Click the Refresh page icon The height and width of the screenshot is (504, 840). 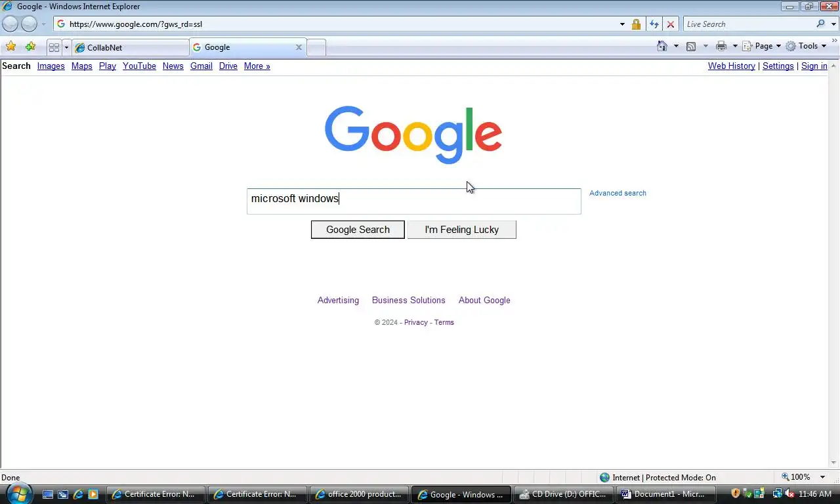coord(654,24)
